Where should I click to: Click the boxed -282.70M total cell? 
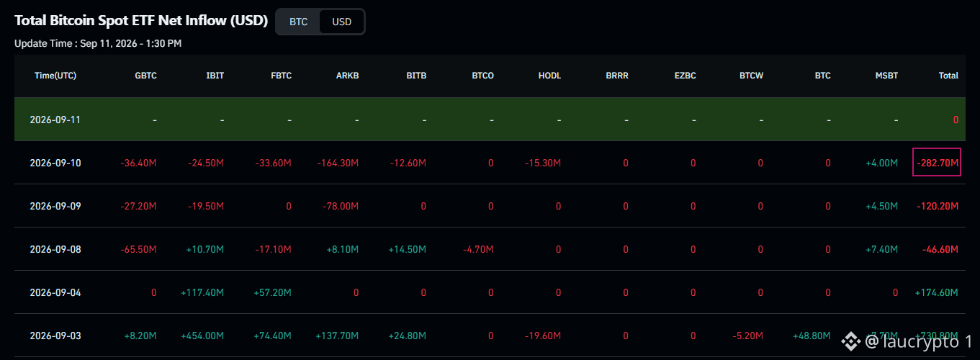click(937, 163)
